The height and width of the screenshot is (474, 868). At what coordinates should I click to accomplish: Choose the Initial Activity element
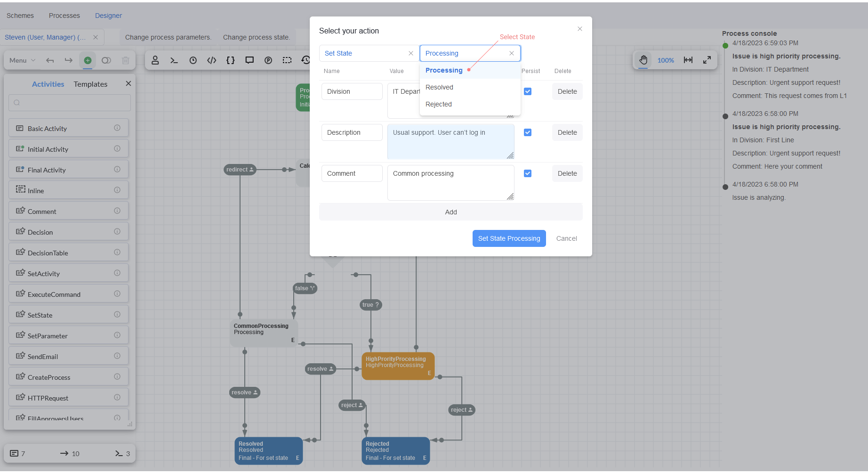point(68,149)
